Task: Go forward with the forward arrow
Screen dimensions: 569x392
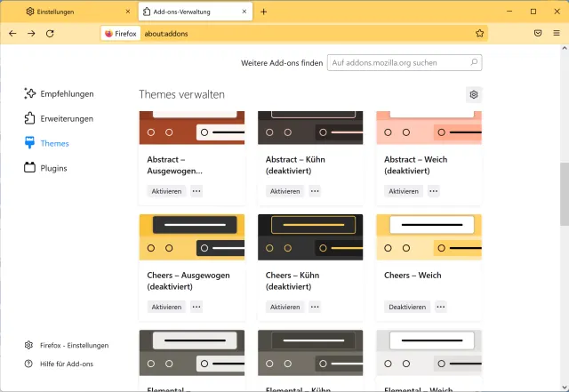Action: point(32,34)
